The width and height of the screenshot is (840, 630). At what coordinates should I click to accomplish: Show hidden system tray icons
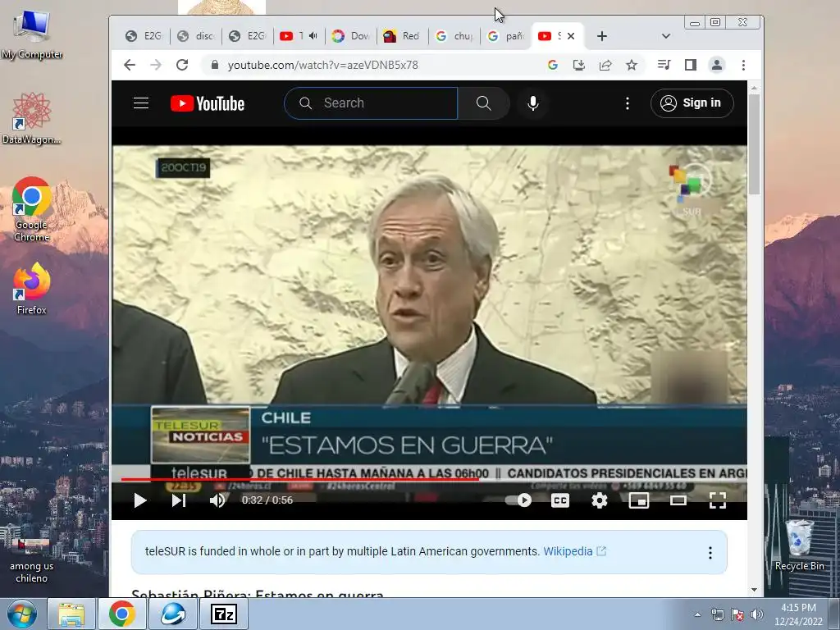[697, 614]
